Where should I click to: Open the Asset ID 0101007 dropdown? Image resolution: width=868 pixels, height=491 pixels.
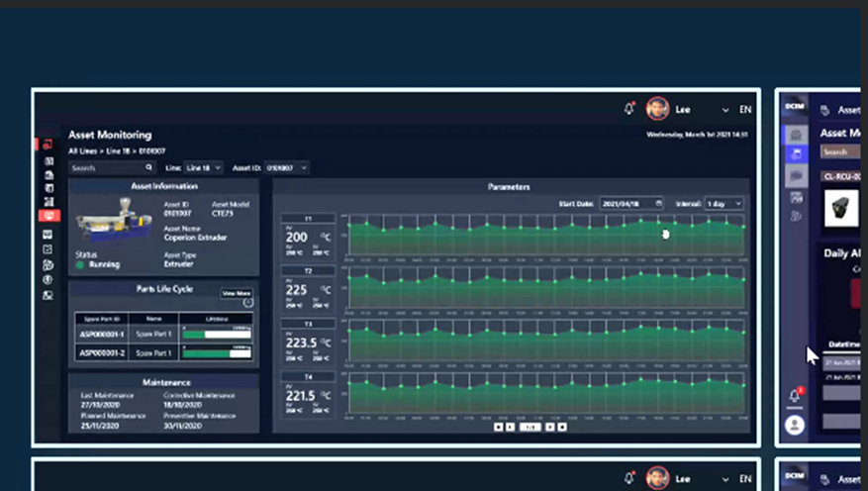click(285, 168)
